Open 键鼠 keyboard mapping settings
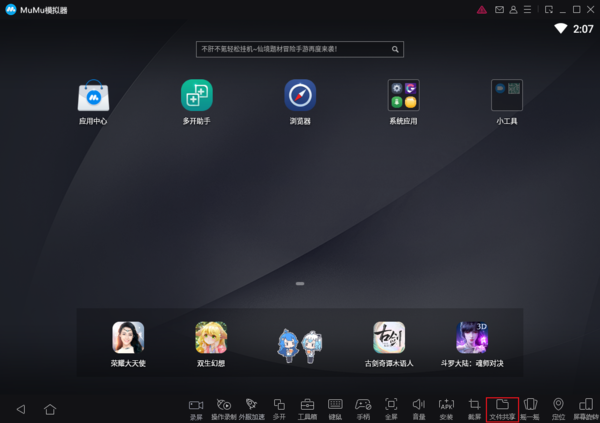 (x=335, y=409)
